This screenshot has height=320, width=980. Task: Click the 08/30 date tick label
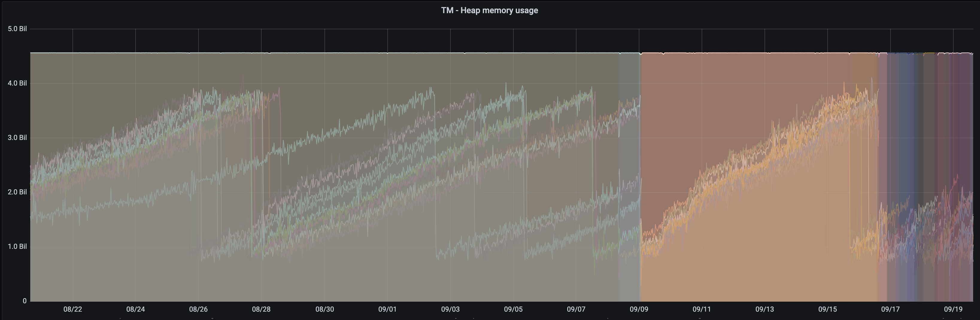pyautogui.click(x=324, y=309)
